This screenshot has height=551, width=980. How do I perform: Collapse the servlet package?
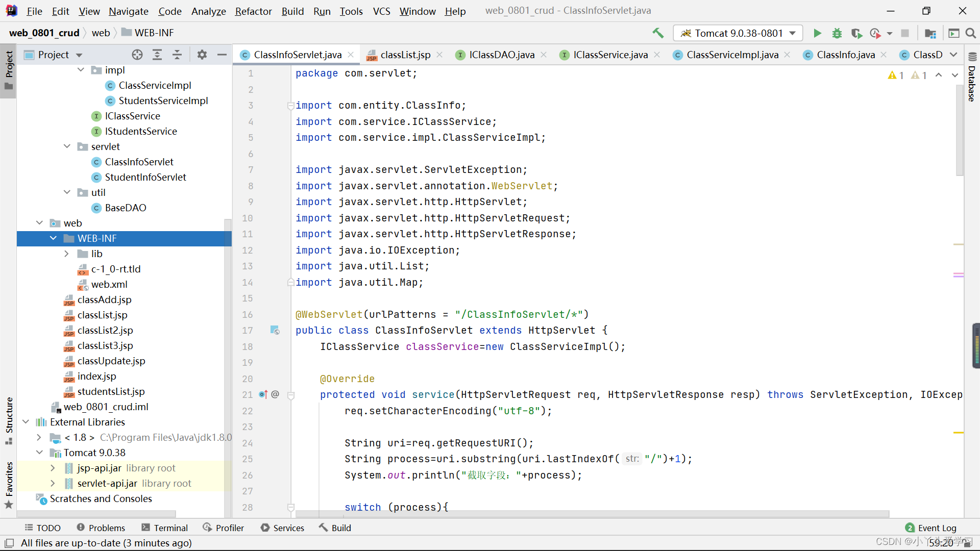click(x=67, y=146)
